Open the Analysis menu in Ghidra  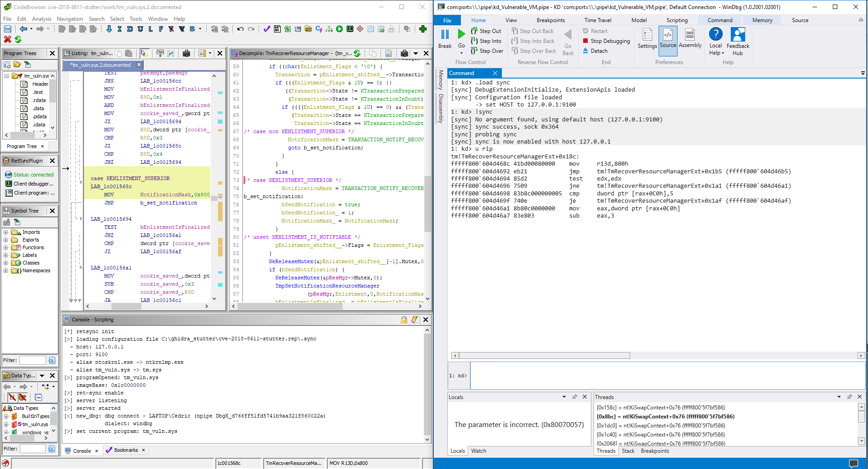pyautogui.click(x=42, y=19)
